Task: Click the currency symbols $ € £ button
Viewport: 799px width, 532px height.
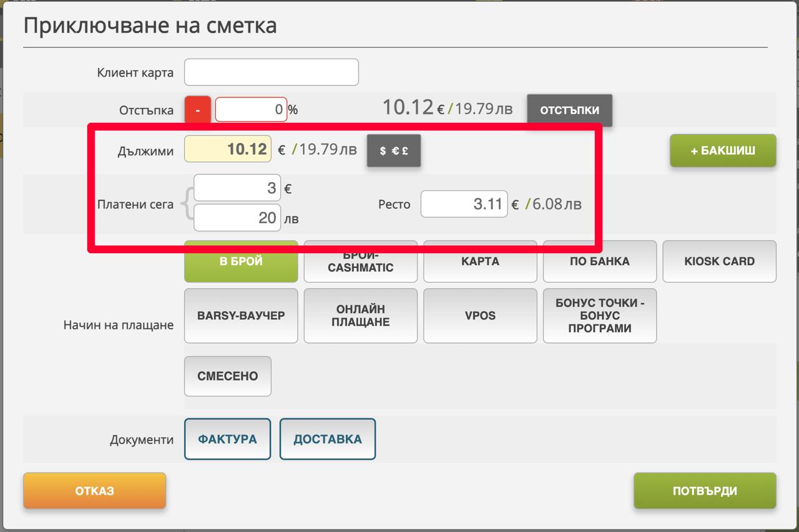Action: pos(394,150)
